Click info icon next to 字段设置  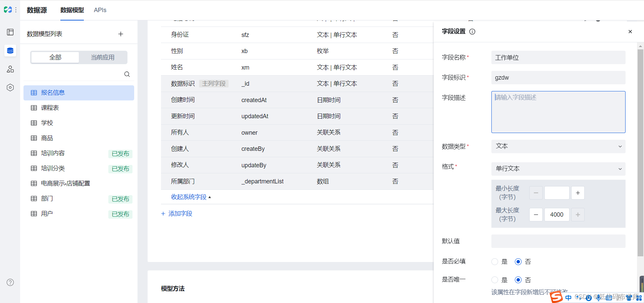pos(472,32)
